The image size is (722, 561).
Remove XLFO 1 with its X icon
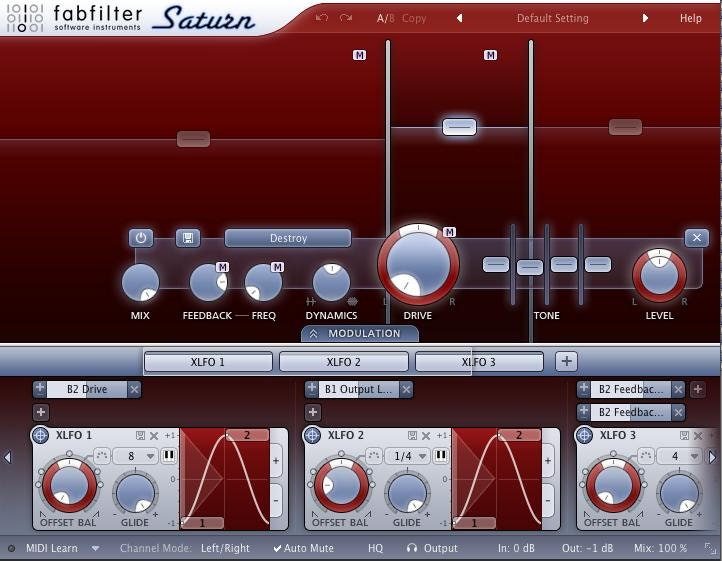point(154,435)
